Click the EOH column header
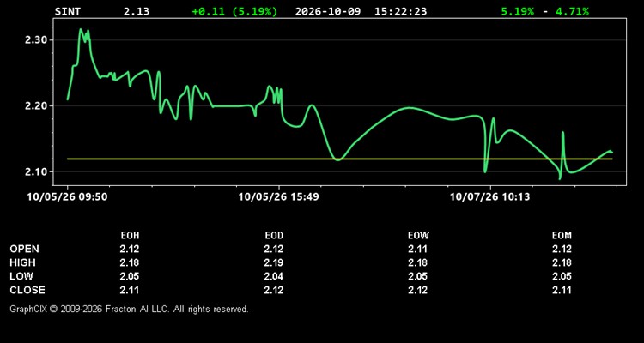This screenshot has width=644, height=343. click(x=130, y=236)
